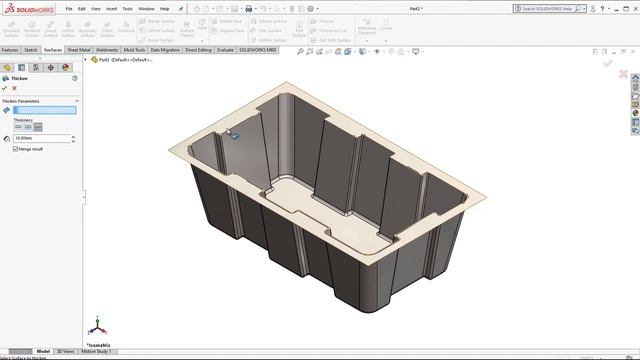
Task: Cancel the Thicken feature with the red X
Action: [15, 88]
